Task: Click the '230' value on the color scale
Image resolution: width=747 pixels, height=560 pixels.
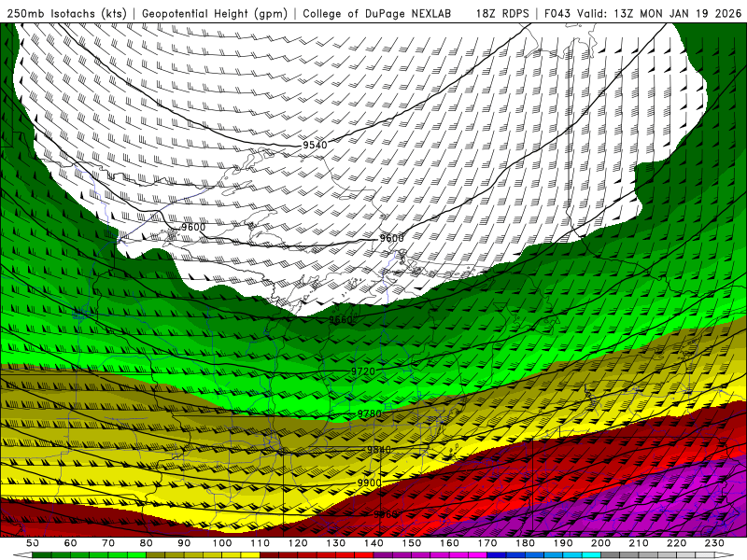Action: point(714,543)
